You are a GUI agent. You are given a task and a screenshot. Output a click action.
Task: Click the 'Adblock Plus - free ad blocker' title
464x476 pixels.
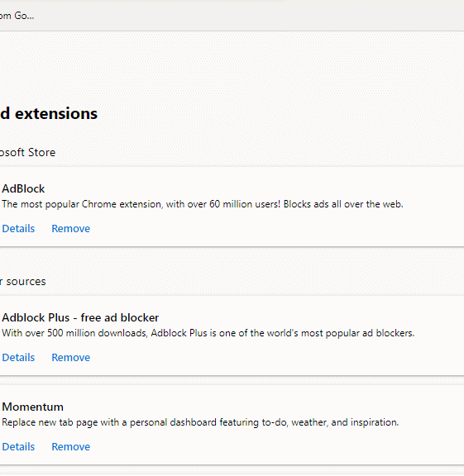pyautogui.click(x=80, y=318)
